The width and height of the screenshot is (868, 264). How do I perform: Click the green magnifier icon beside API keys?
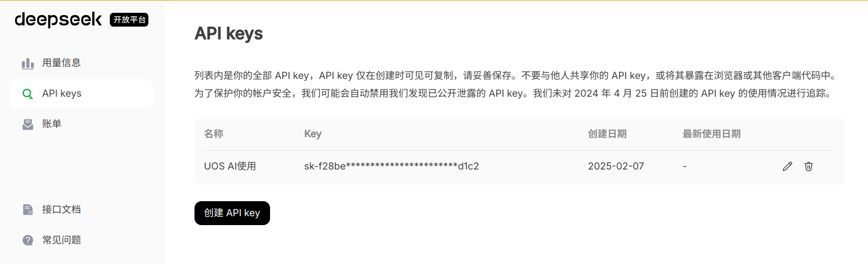[x=28, y=94]
